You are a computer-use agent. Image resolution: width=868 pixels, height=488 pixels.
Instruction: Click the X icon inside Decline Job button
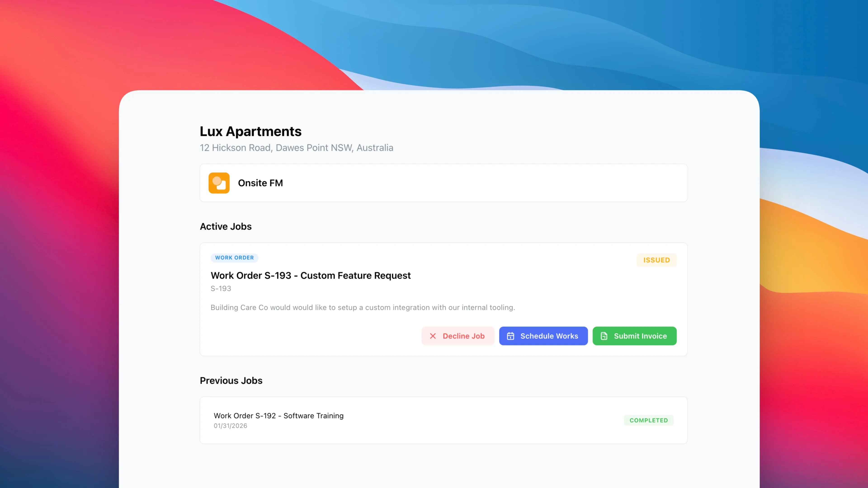433,336
